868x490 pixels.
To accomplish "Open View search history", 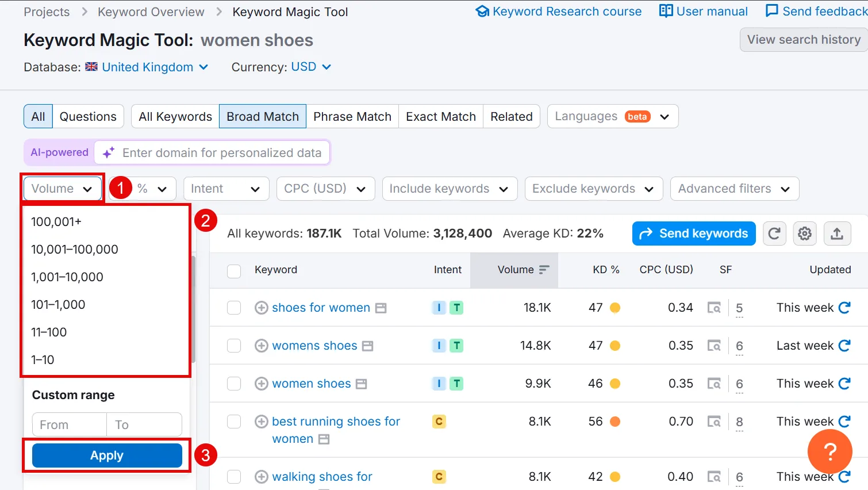I will pyautogui.click(x=804, y=40).
